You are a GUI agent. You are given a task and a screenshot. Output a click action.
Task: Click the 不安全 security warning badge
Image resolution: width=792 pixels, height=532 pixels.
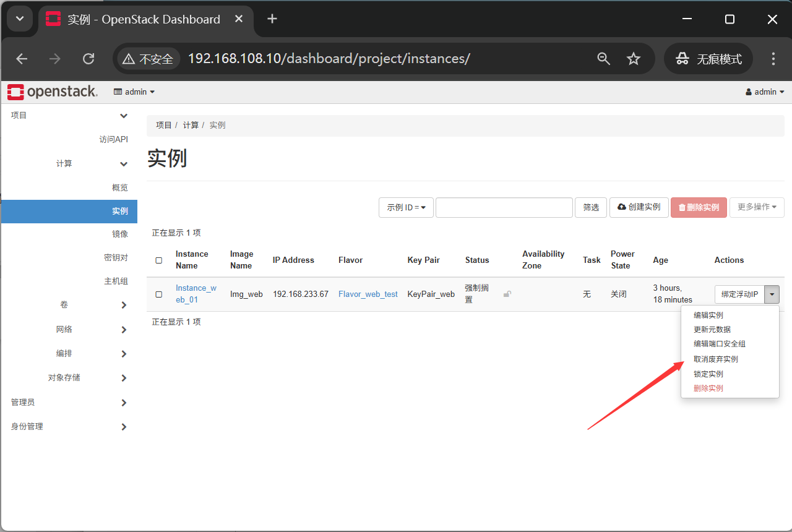coord(148,59)
